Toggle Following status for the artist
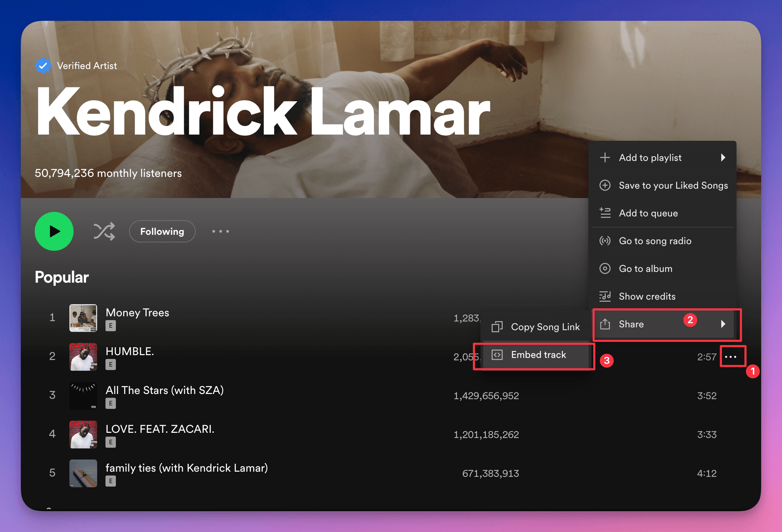This screenshot has height=532, width=782. click(x=162, y=231)
